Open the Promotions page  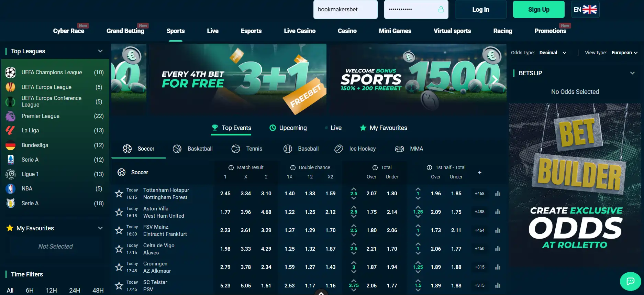tap(550, 31)
